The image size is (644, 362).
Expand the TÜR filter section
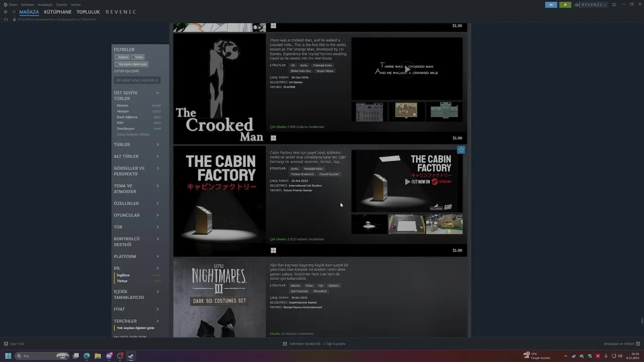[x=136, y=227]
